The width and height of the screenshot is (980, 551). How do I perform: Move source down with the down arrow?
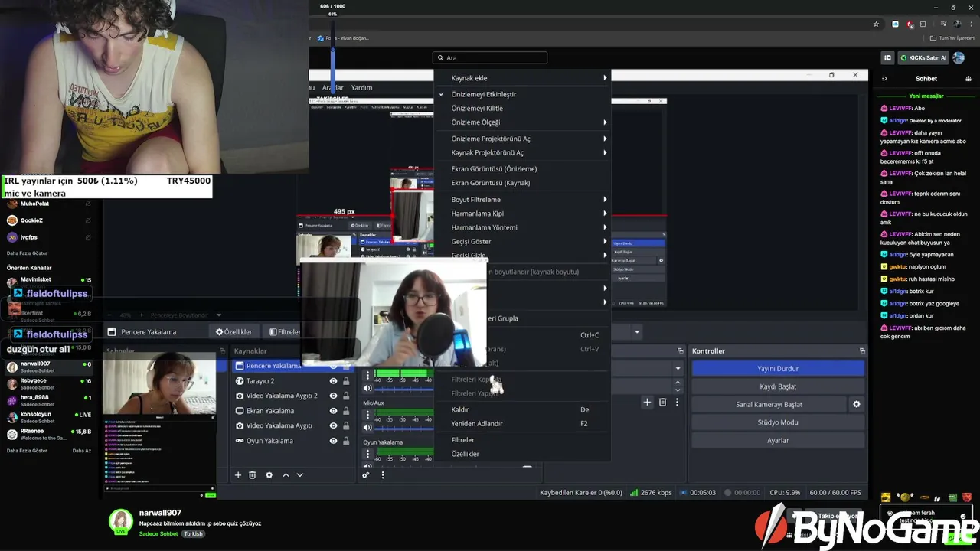tap(300, 475)
